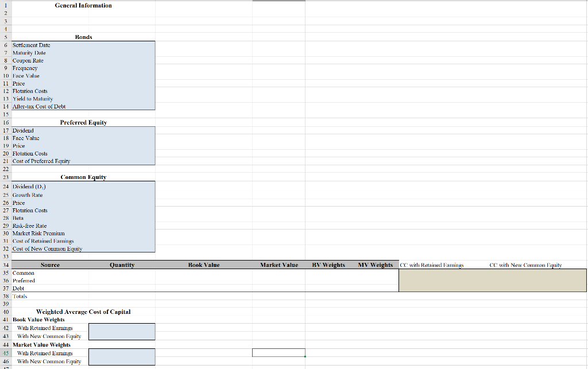Screen dimensions: 588x369
Task: Select the Bonds section heading
Action: (x=83, y=37)
